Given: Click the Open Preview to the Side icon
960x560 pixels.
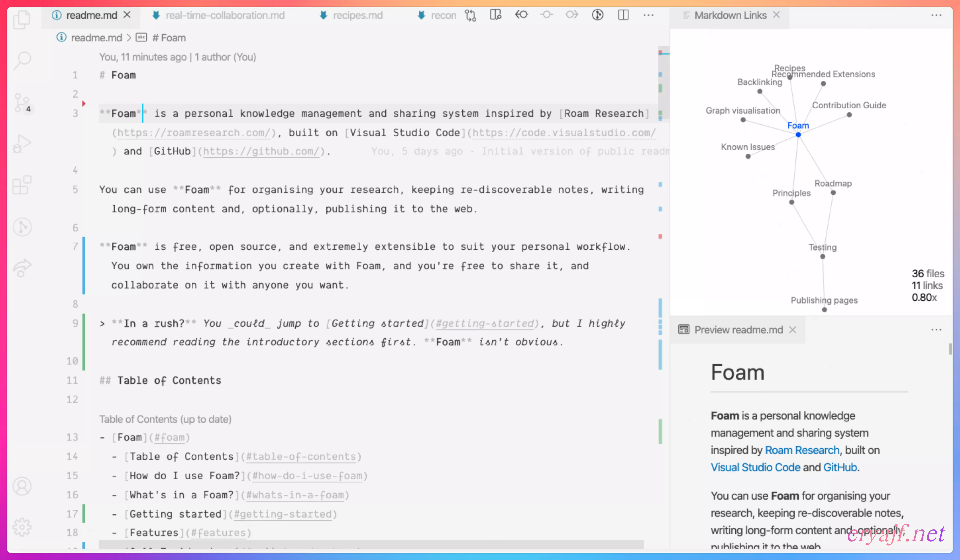Looking at the screenshot, I should point(495,15).
